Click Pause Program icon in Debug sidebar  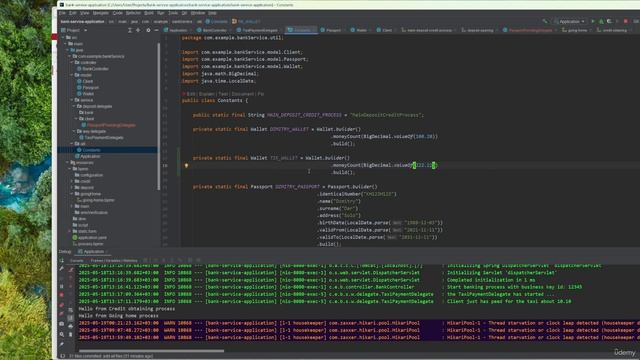pyautogui.click(x=62, y=287)
